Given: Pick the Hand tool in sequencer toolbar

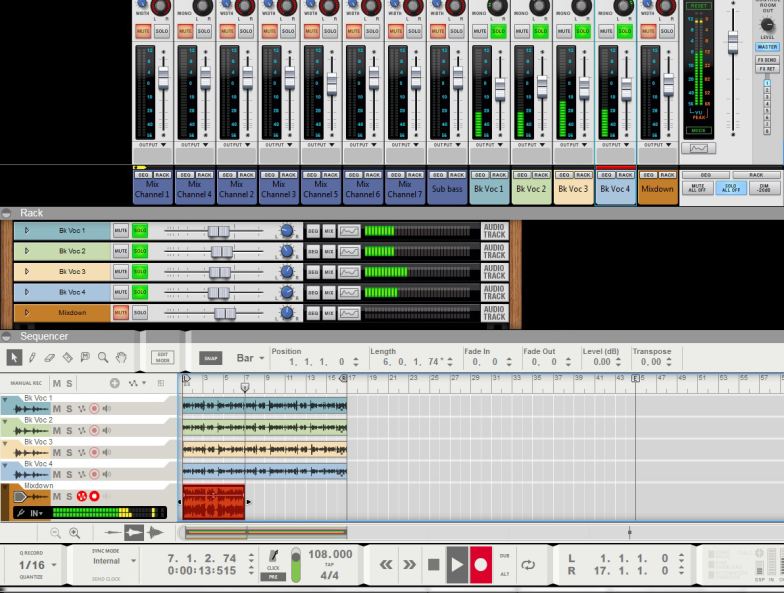Looking at the screenshot, I should tap(121, 357).
